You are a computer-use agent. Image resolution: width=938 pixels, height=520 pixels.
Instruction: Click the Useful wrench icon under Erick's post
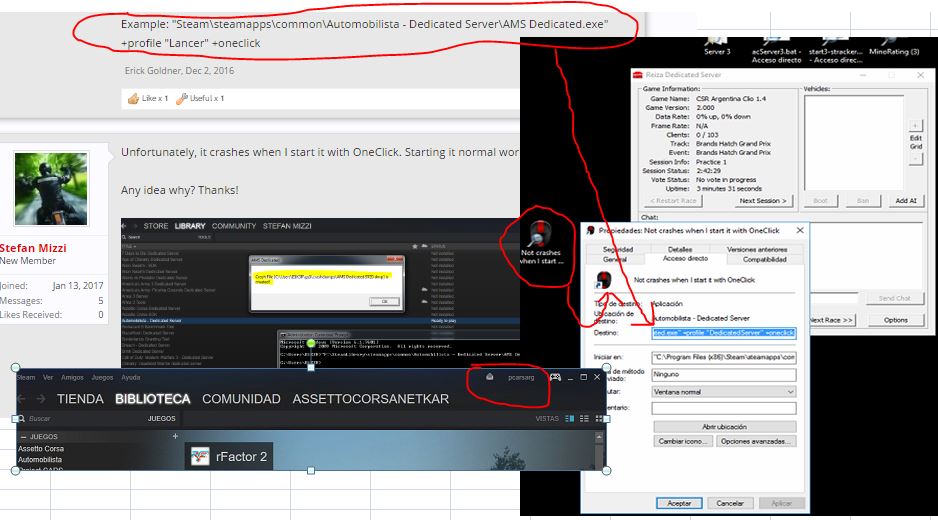(181, 98)
